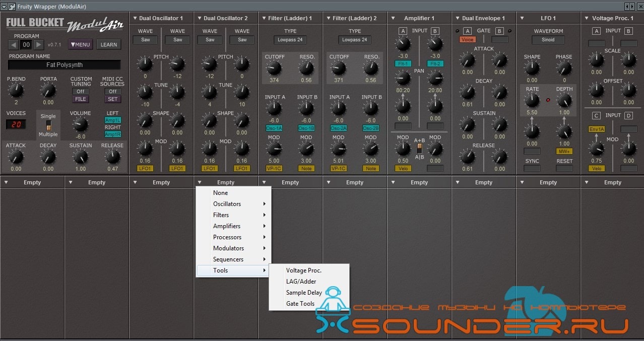The width and height of the screenshot is (644, 341).
Task: Expand Dual Oscillator 1 module dropdown
Action: coord(135,18)
